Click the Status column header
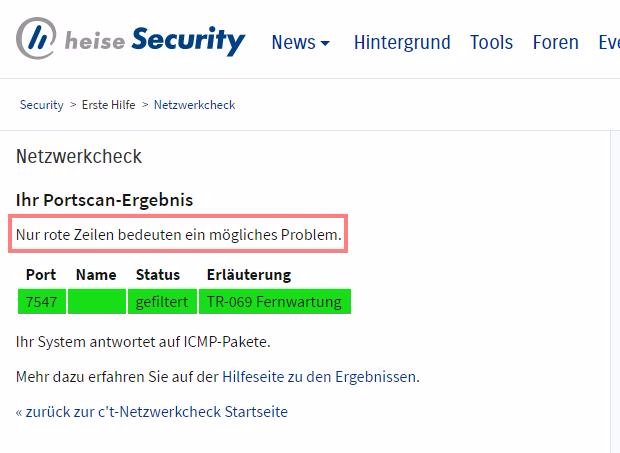This screenshot has width=620, height=453. coord(158,274)
